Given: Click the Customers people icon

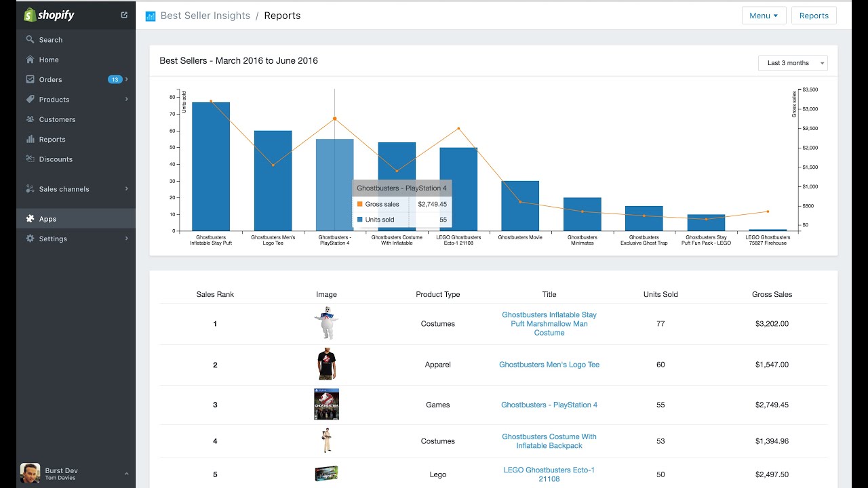Looking at the screenshot, I should pyautogui.click(x=30, y=119).
